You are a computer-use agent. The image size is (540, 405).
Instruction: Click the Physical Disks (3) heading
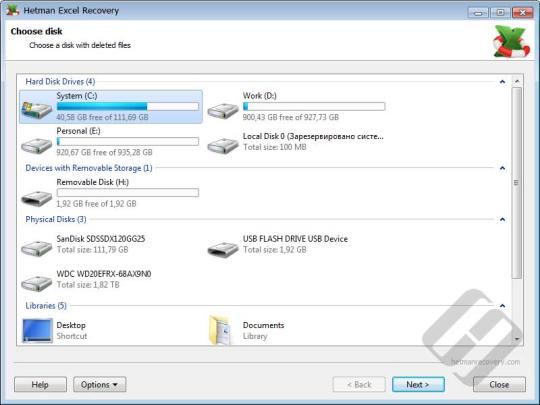coord(56,219)
